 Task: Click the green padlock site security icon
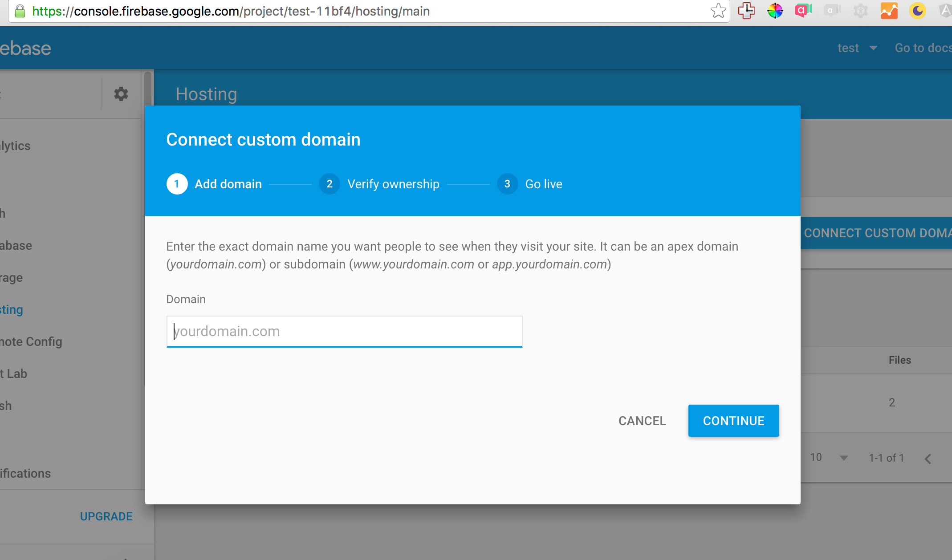(20, 11)
